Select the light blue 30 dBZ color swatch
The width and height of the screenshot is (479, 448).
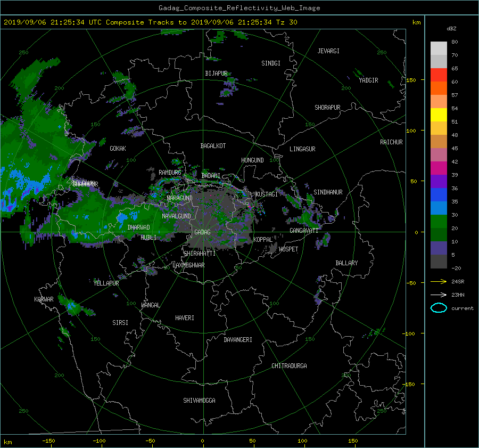439,208
